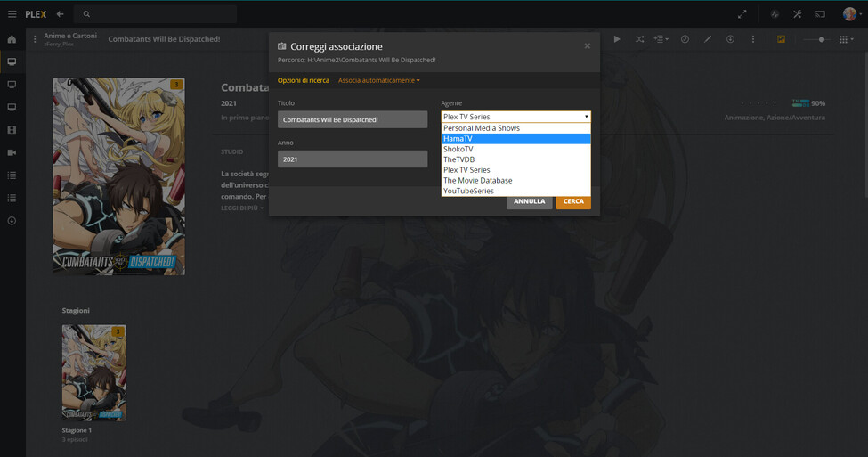Click the large Combatants poster image
Screen dimensions: 868x457
coord(119,176)
